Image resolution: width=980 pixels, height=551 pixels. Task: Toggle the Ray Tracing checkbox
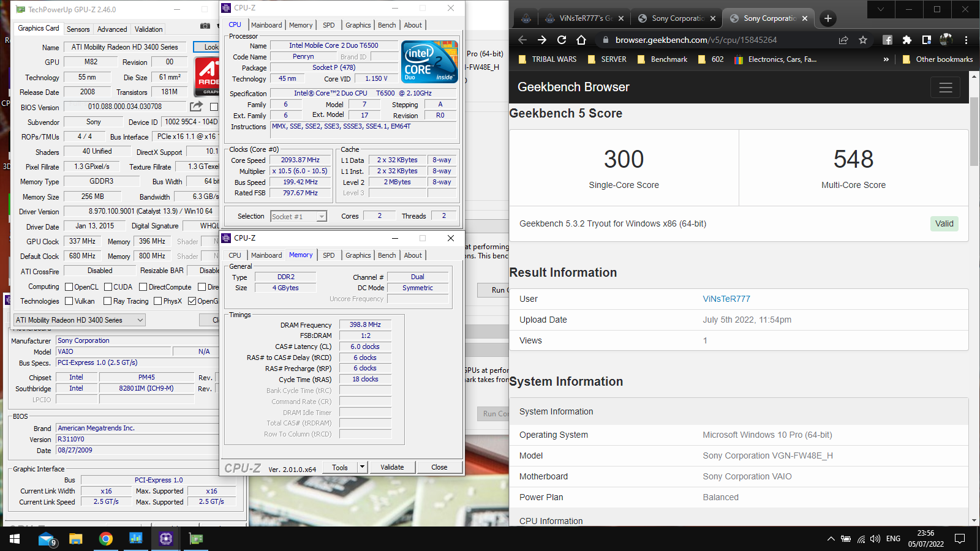107,301
